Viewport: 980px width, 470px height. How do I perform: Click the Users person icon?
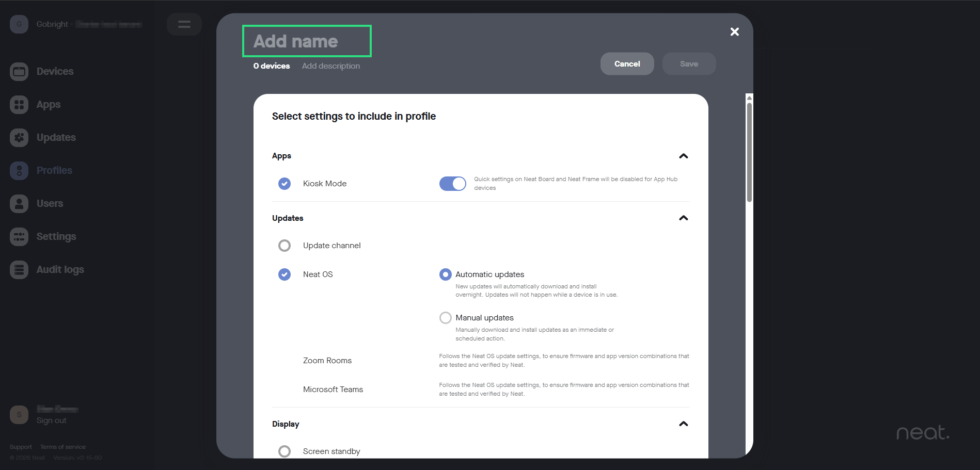19,204
